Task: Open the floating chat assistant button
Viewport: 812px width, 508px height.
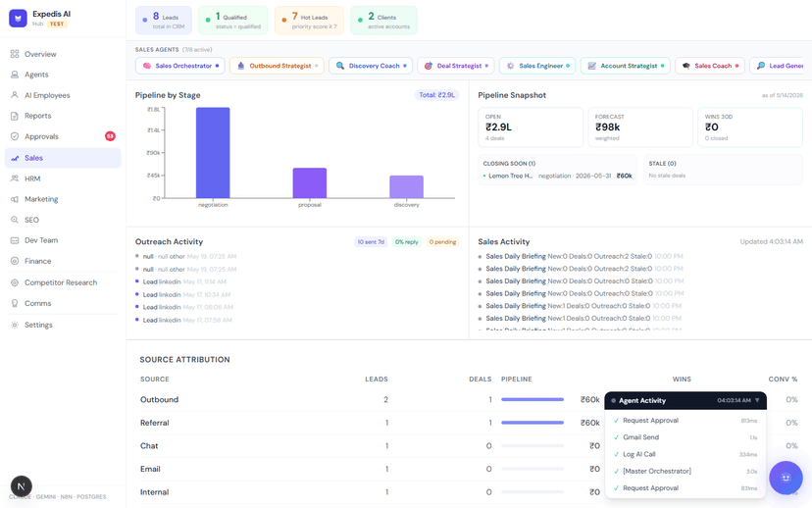Action: [x=786, y=478]
